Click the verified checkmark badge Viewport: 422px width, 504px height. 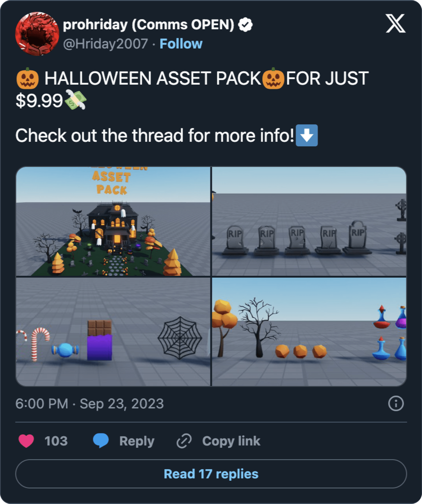pos(245,25)
